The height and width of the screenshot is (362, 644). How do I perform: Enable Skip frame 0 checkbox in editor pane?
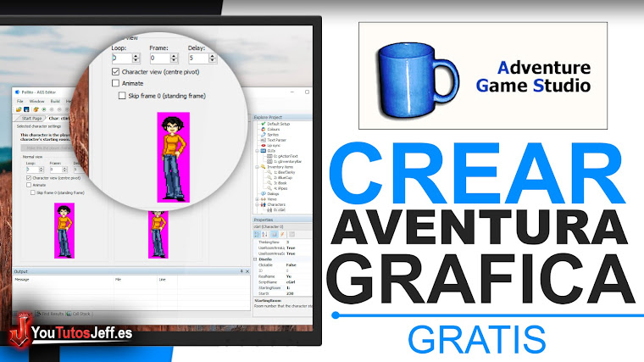pos(32,192)
